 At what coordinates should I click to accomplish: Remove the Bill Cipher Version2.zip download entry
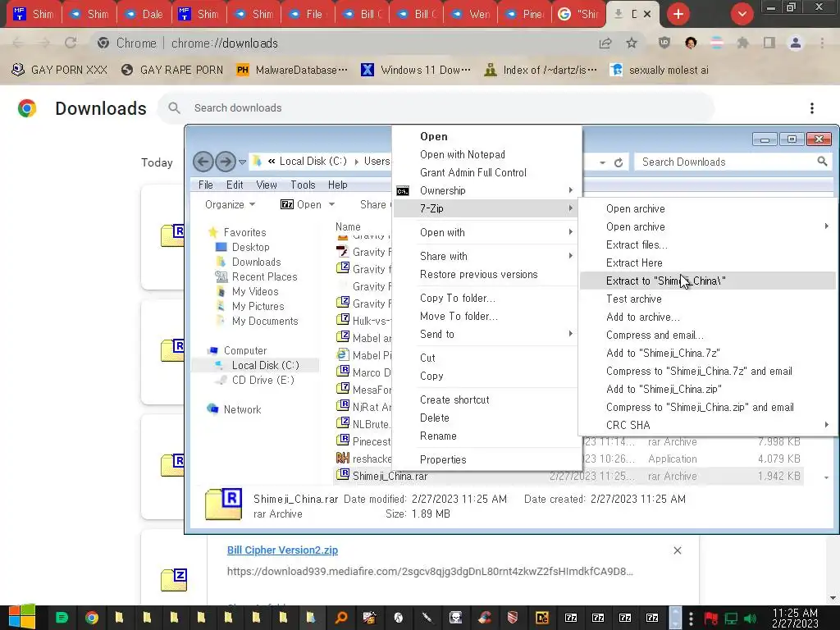(677, 550)
